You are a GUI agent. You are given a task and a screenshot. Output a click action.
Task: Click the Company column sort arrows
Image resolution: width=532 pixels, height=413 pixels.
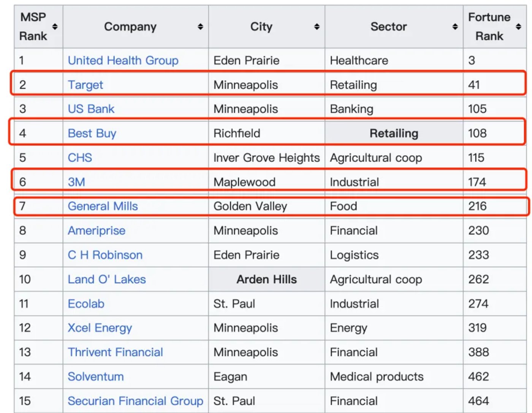point(200,27)
